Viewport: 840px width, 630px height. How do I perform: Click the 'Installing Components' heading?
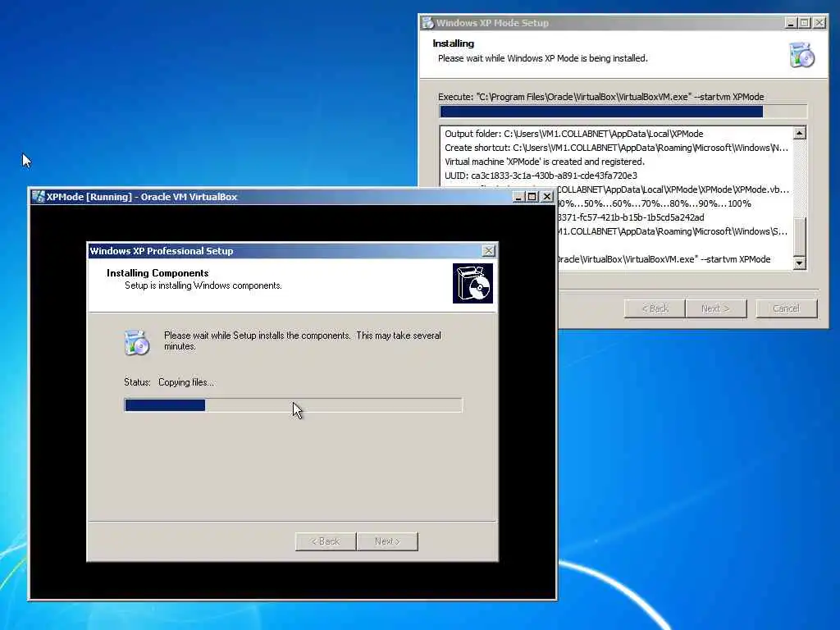pyautogui.click(x=157, y=273)
